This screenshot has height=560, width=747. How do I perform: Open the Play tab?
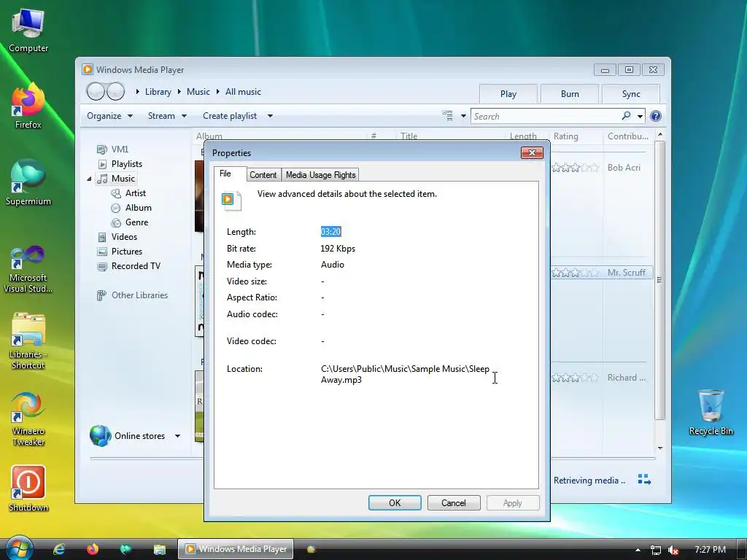tap(508, 94)
